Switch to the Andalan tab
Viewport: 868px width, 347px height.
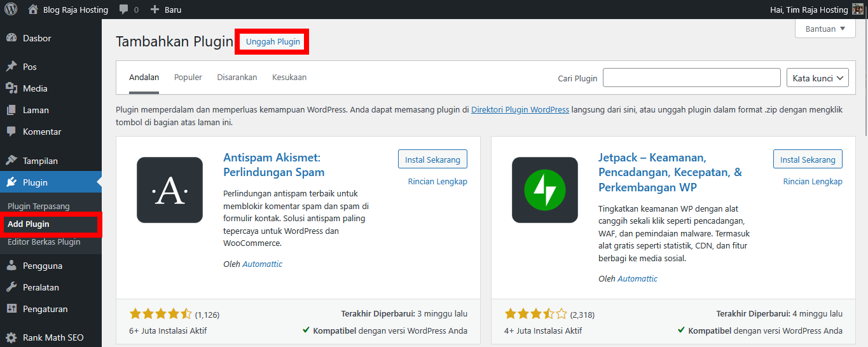[x=144, y=78]
